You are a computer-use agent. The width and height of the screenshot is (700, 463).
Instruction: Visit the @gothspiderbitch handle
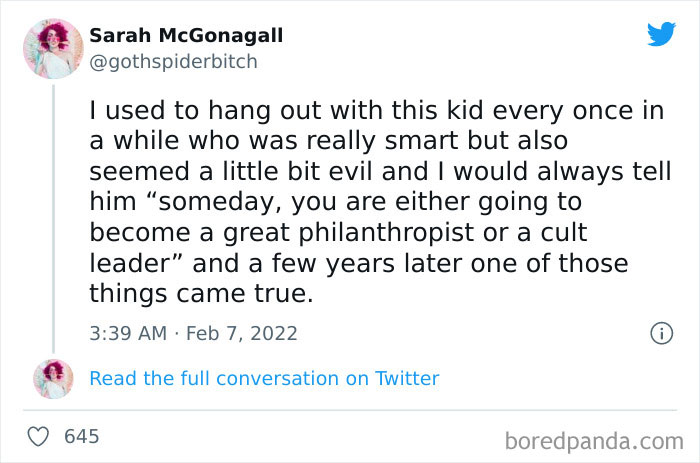[x=174, y=61]
